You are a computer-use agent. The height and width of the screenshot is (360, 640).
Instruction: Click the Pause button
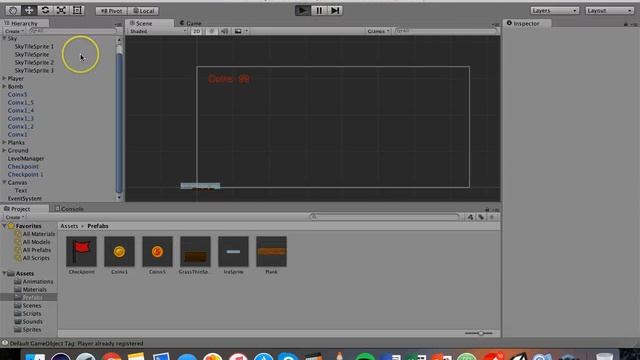click(319, 10)
